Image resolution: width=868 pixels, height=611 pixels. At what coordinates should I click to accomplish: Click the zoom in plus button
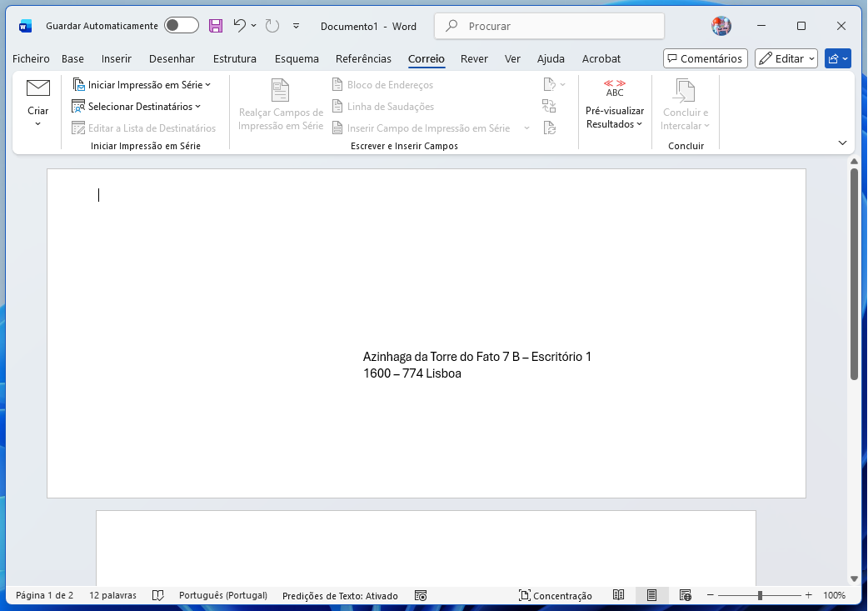[x=808, y=595]
